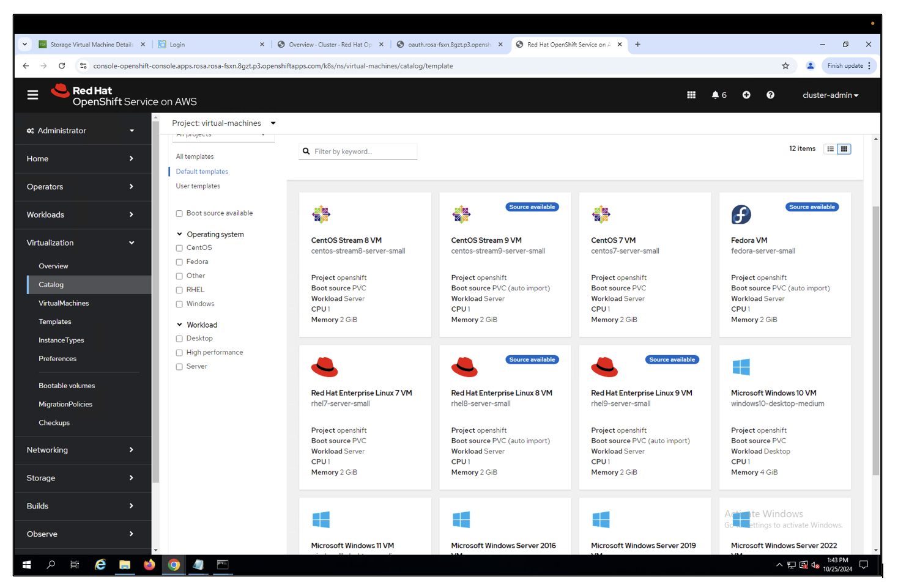Collapse the Operating system filter section
Screen dimensions: 898x588
pyautogui.click(x=210, y=234)
